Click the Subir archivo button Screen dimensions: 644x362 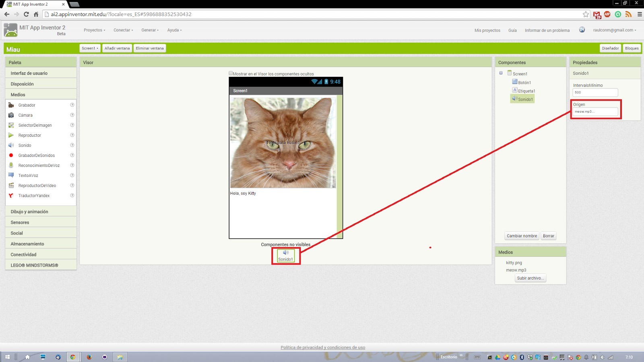tap(530, 278)
